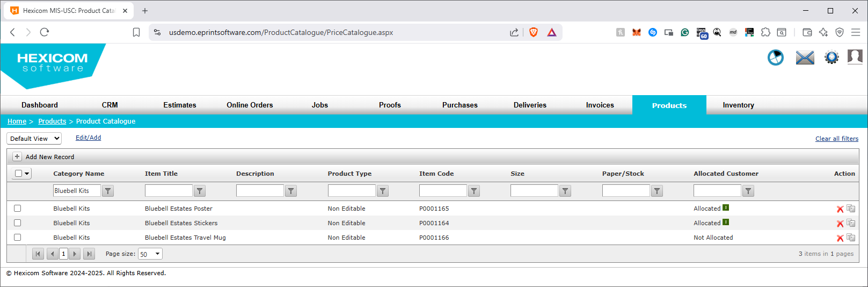This screenshot has height=287, width=868.
Task: Open the Allocated Customer filter funnel
Action: [x=748, y=191]
